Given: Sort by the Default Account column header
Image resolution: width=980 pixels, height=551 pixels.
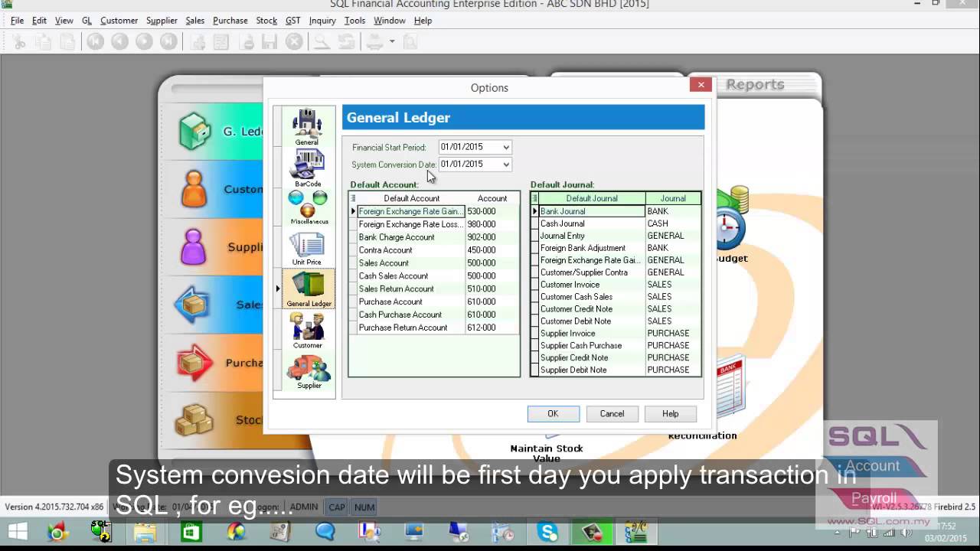Looking at the screenshot, I should pos(411,198).
